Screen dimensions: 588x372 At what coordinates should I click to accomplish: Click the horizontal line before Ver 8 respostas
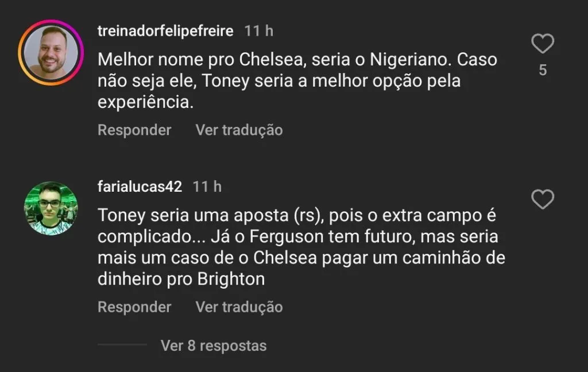click(x=122, y=345)
